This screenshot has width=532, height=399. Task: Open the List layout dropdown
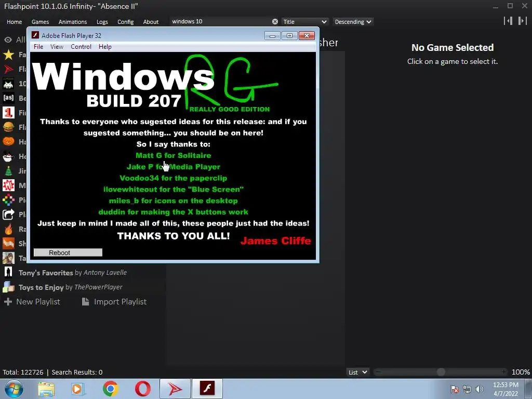tap(357, 372)
